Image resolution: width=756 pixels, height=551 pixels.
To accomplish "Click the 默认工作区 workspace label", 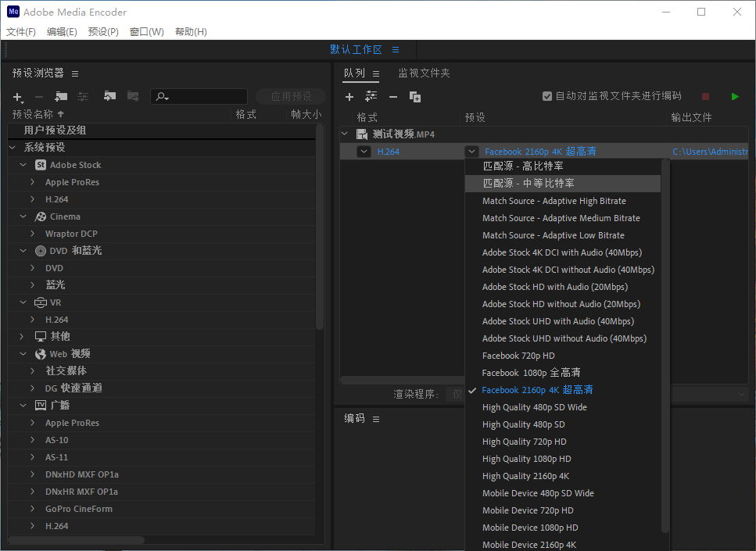I will [x=356, y=50].
